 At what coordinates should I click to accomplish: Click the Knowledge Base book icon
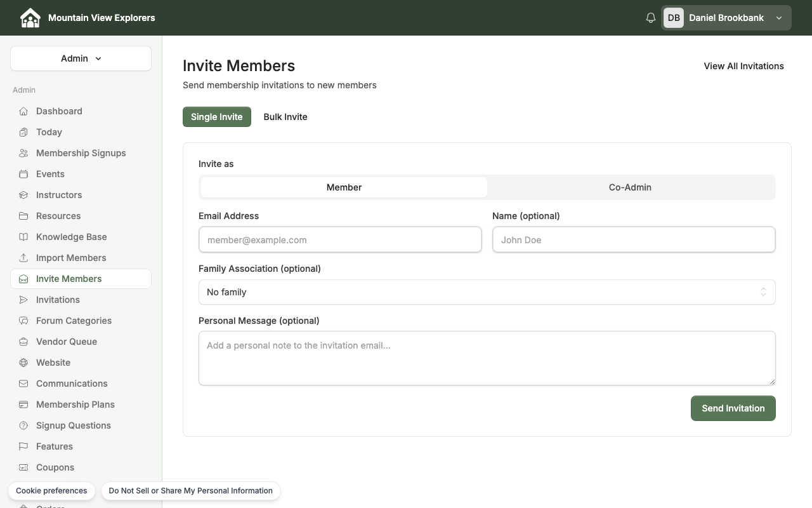tap(23, 237)
